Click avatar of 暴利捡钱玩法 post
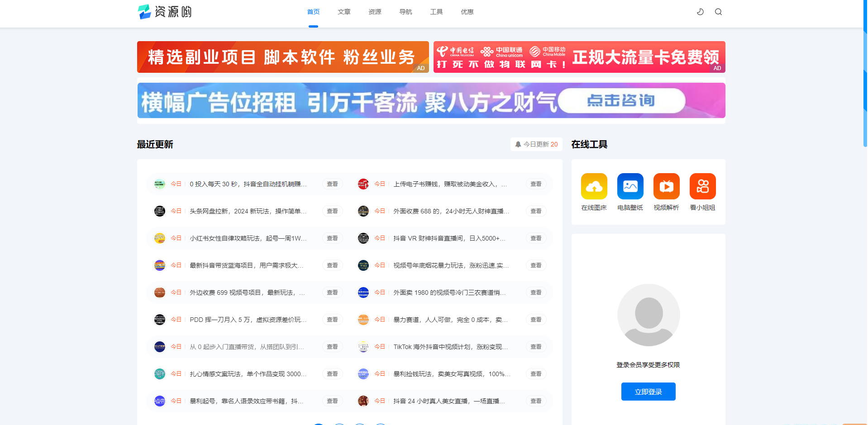This screenshot has height=425, width=868. [x=363, y=374]
